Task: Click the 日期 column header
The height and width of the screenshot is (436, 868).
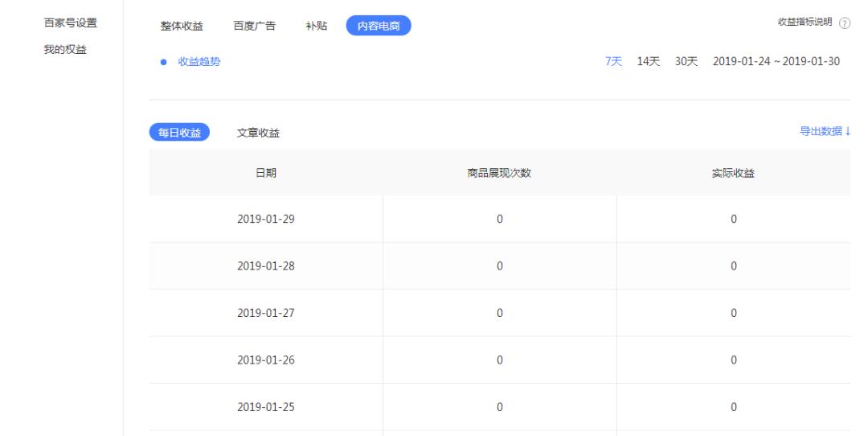Action: coord(266,173)
